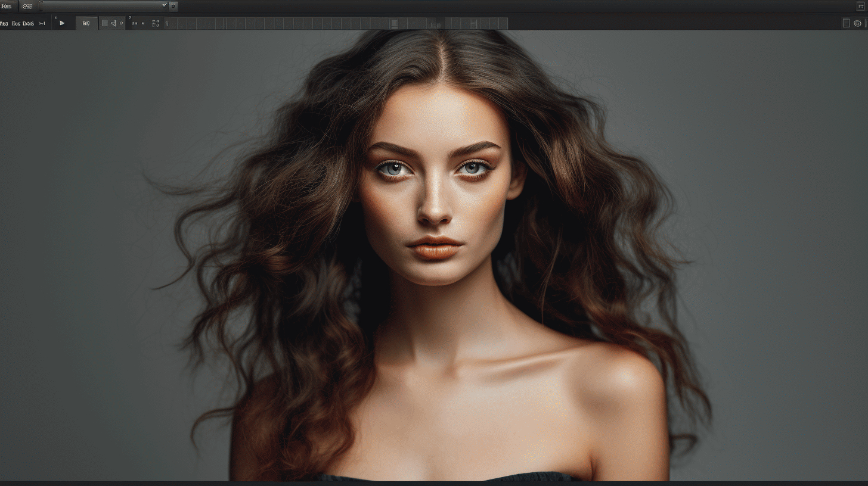Click the small square button beside the dropdown

[x=173, y=6]
